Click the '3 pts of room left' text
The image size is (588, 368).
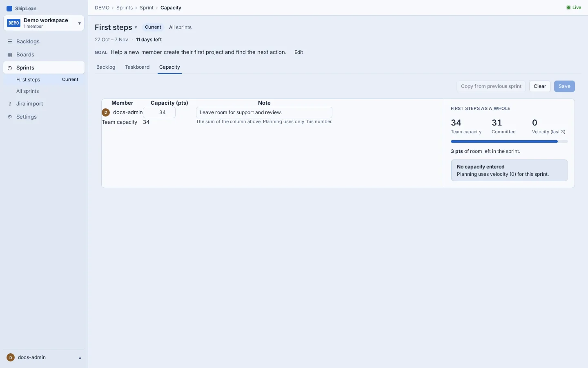(486, 151)
